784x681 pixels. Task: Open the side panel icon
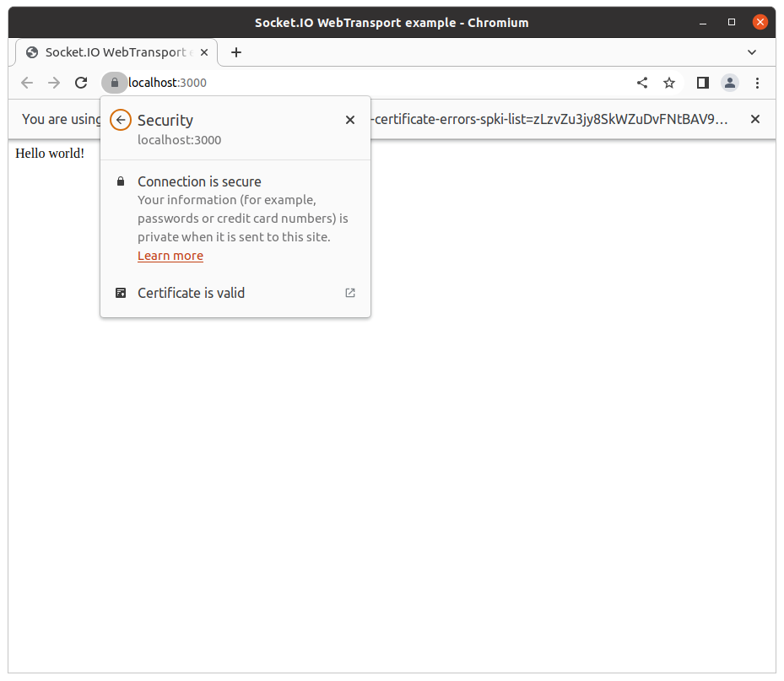(703, 83)
